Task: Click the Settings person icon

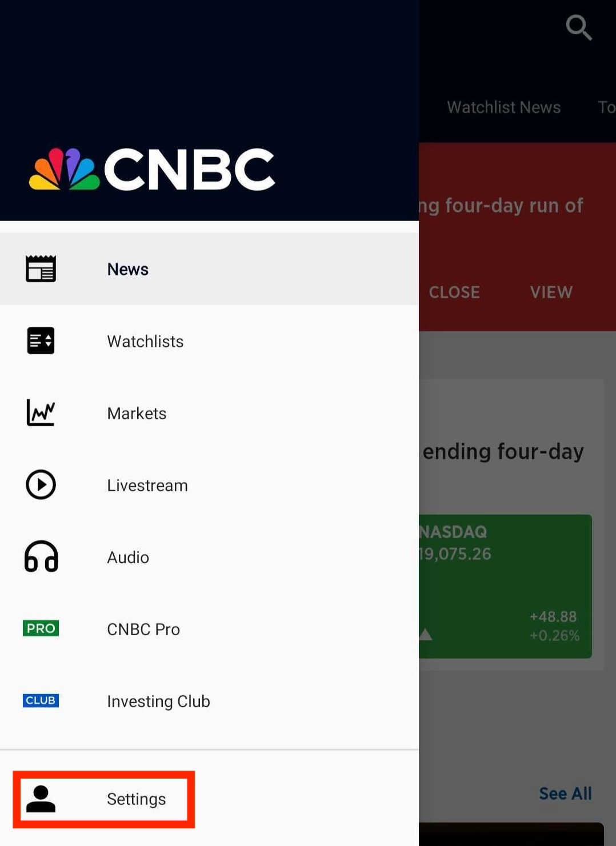Action: click(41, 799)
